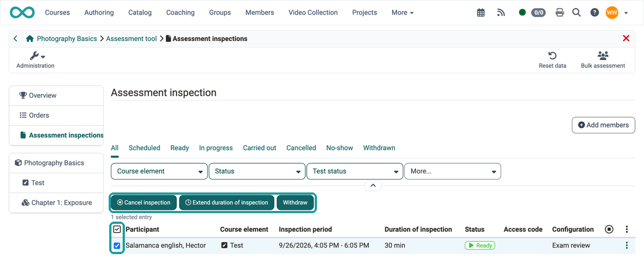Open Coaching in top navigation
The height and width of the screenshot is (262, 644).
pos(180,12)
